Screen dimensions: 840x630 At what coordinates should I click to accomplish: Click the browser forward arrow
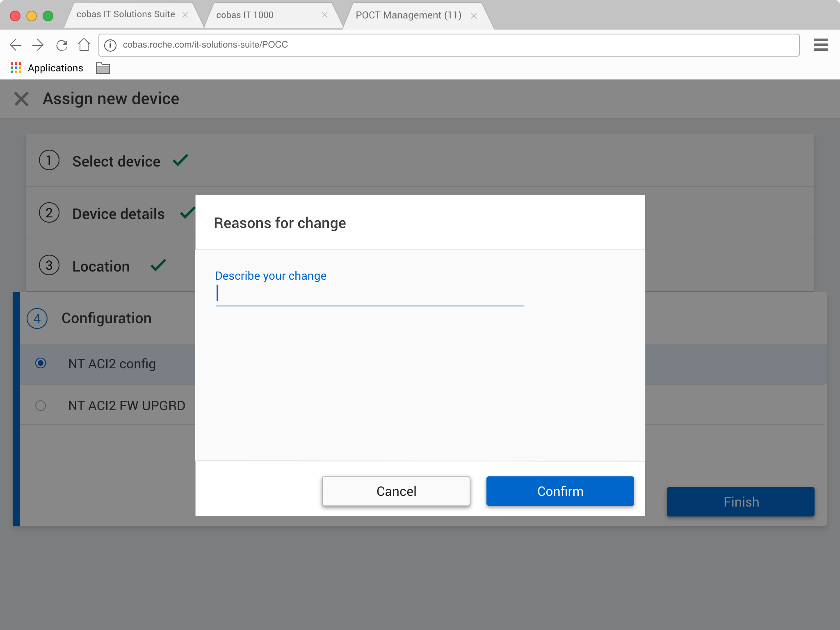(x=38, y=45)
